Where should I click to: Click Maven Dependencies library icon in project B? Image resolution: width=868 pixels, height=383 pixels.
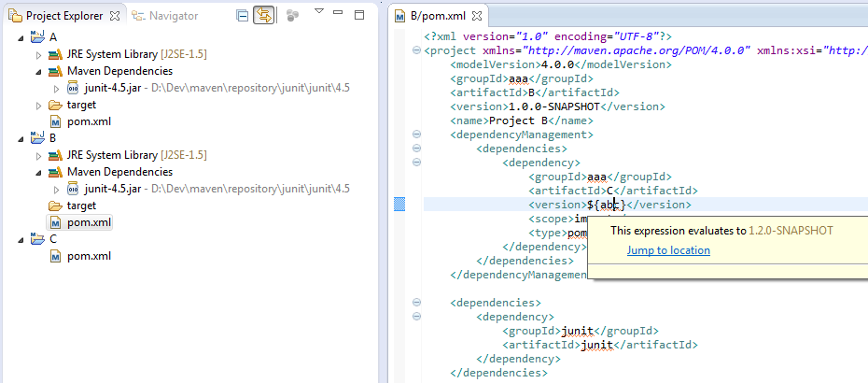coord(55,172)
